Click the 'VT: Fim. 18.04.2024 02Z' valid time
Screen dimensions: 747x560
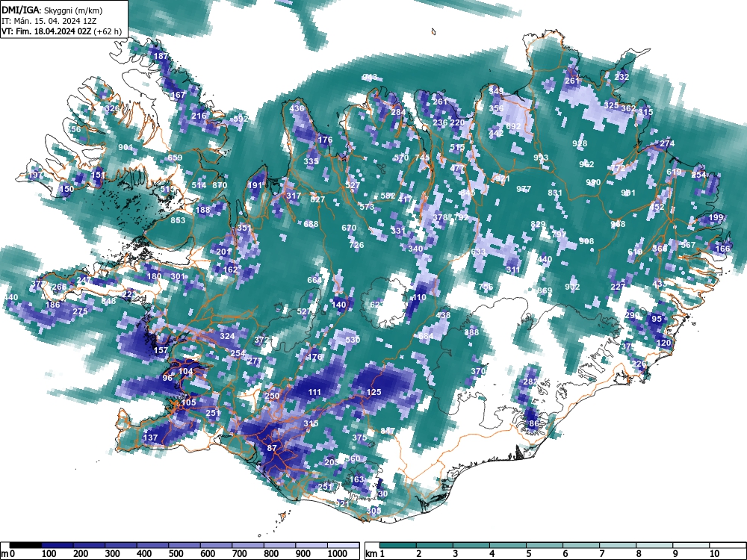(x=46, y=31)
